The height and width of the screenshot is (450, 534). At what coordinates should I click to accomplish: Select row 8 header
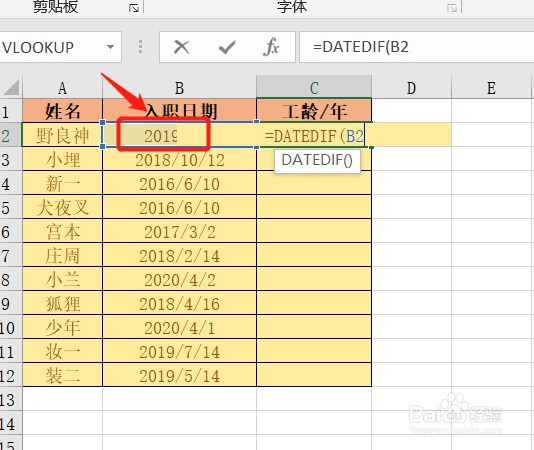tap(11, 280)
